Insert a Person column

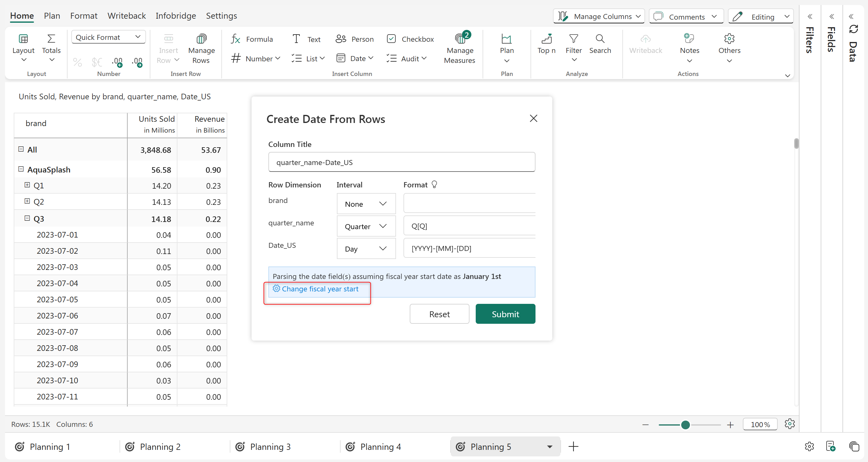click(x=355, y=39)
